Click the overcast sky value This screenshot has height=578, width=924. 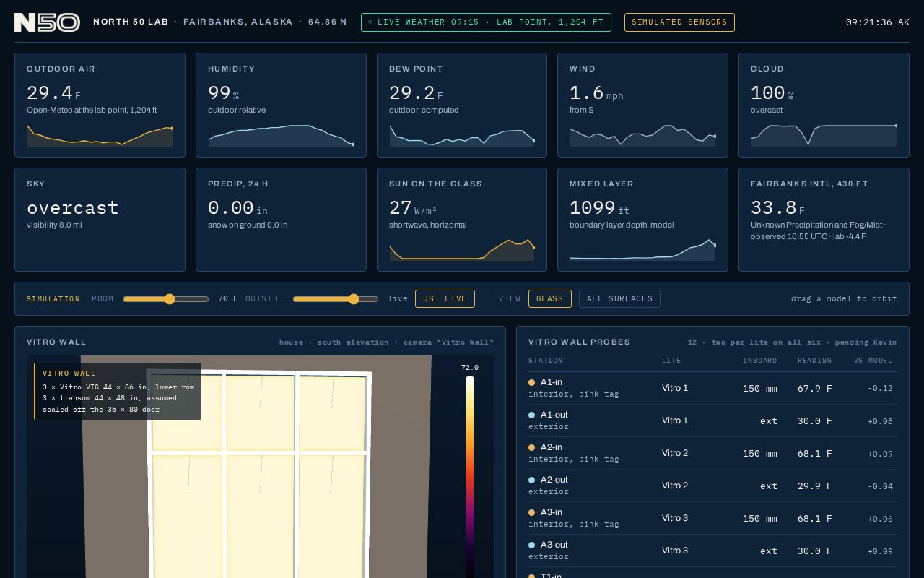(73, 208)
